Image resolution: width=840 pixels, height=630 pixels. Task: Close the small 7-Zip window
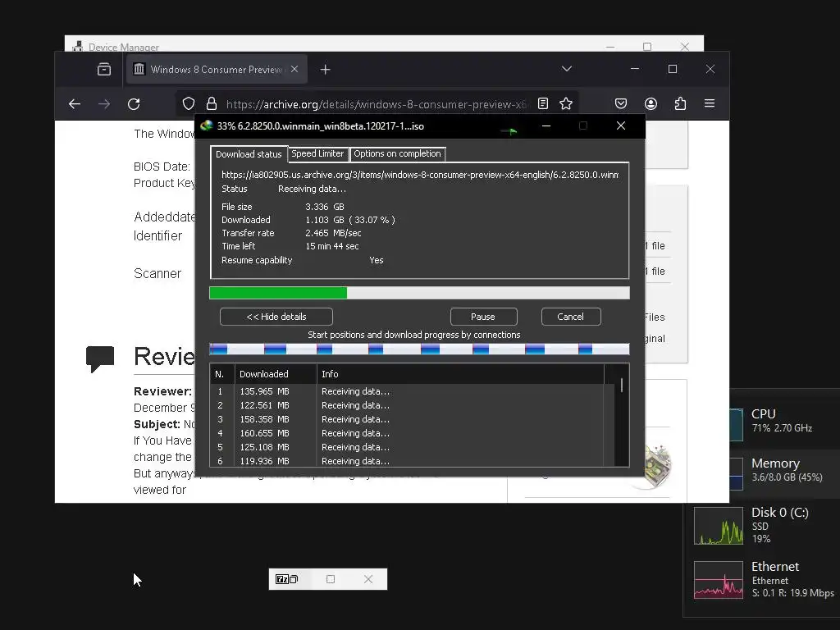click(x=368, y=579)
